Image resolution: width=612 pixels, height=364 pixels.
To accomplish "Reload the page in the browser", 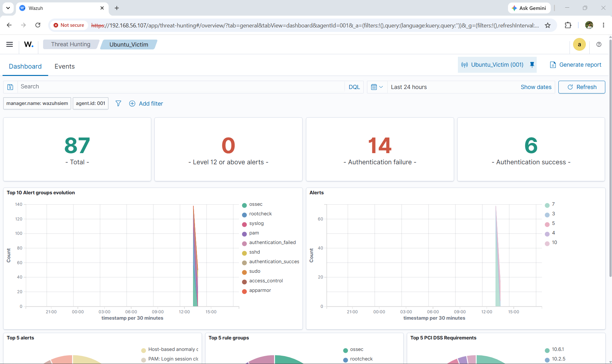I will pos(38,25).
